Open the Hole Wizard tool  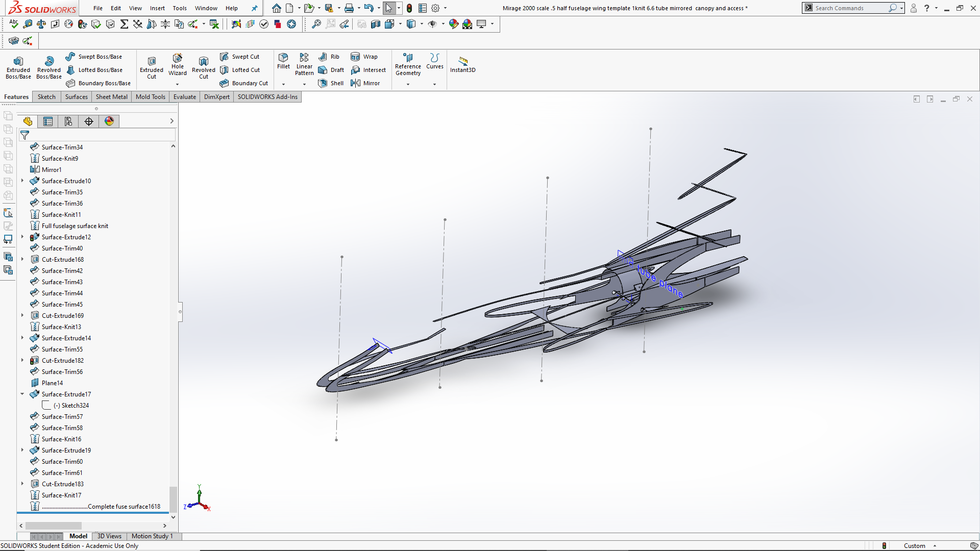pyautogui.click(x=178, y=65)
